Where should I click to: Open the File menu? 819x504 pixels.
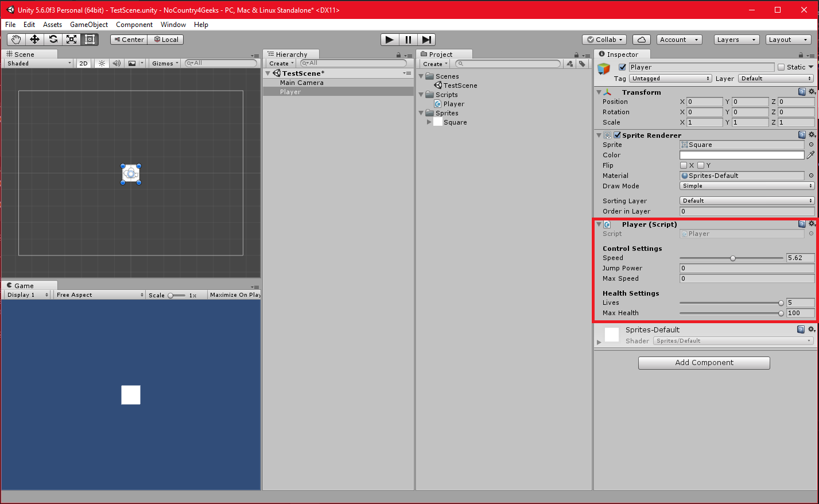pos(10,25)
